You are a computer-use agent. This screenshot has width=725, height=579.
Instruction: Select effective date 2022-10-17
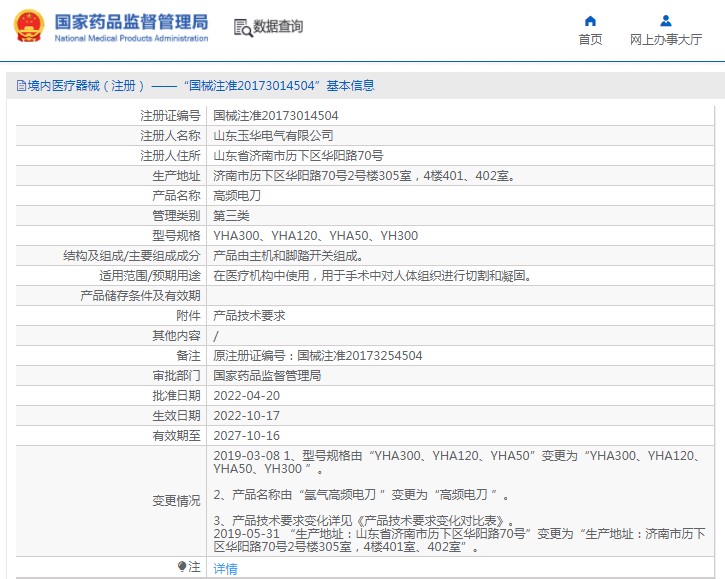click(x=246, y=416)
